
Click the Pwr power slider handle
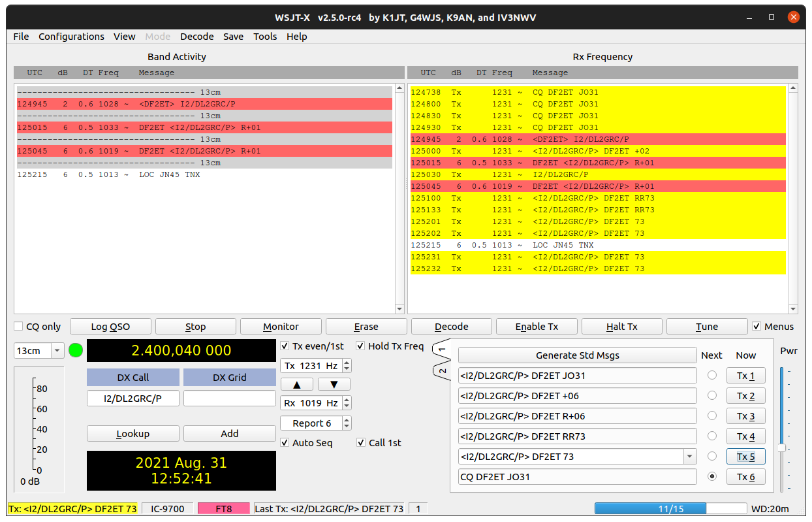click(781, 448)
